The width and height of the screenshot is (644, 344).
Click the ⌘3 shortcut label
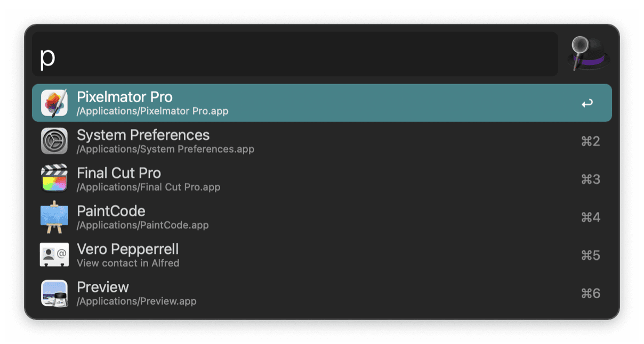591,179
